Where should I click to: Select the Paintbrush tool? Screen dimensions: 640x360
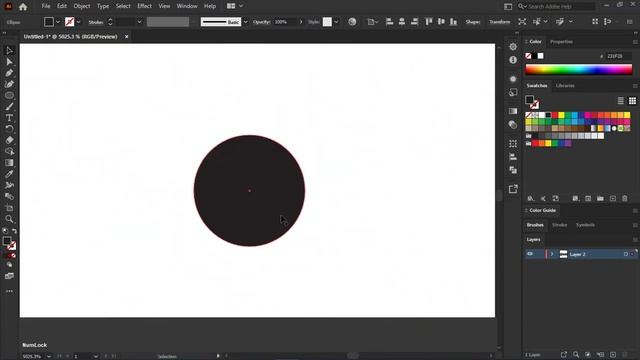[x=9, y=107]
